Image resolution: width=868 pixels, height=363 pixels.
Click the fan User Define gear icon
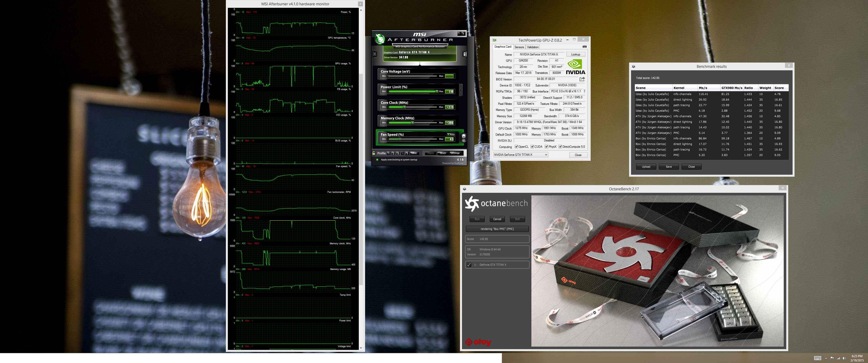[x=464, y=137]
